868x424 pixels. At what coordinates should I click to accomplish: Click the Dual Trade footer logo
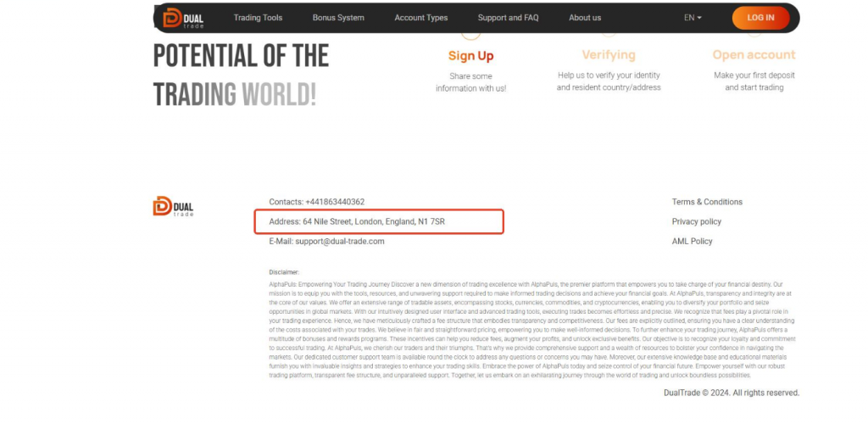[x=173, y=206]
